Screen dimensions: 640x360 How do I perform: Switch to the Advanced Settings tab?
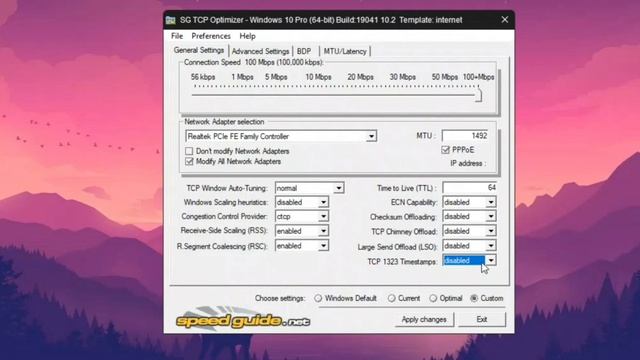(260, 51)
